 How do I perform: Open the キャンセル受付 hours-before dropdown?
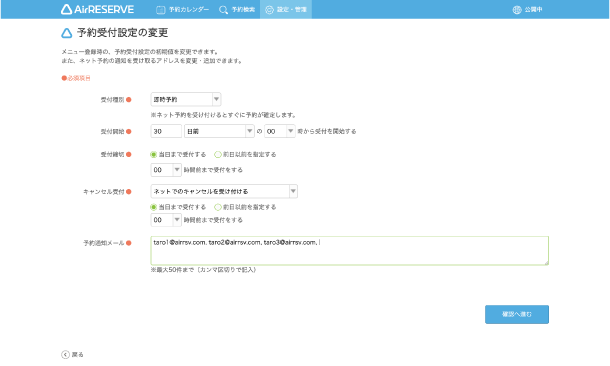[x=166, y=220]
